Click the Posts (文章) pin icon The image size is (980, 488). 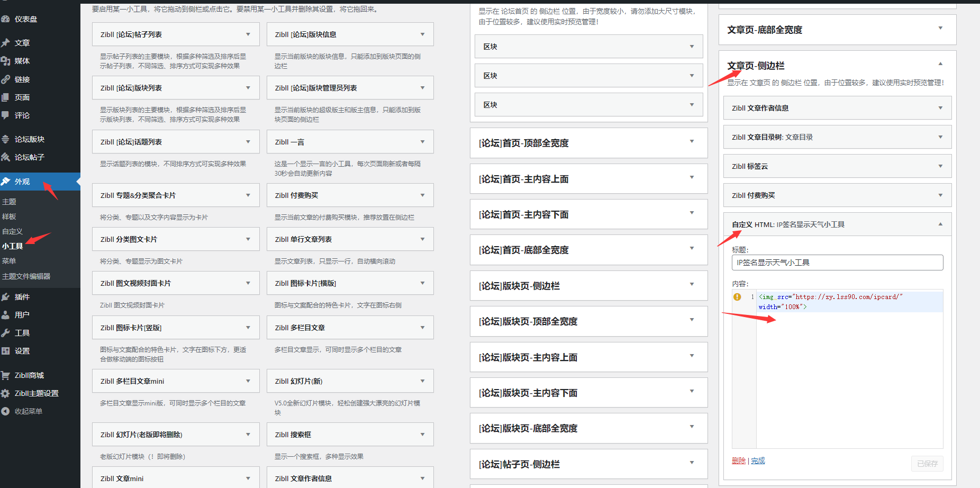tap(6, 43)
